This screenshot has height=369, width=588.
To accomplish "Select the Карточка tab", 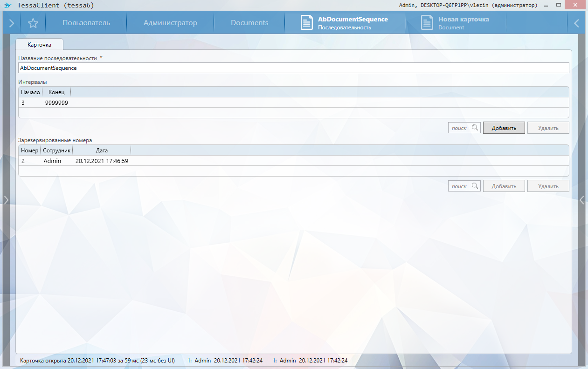I will click(40, 45).
